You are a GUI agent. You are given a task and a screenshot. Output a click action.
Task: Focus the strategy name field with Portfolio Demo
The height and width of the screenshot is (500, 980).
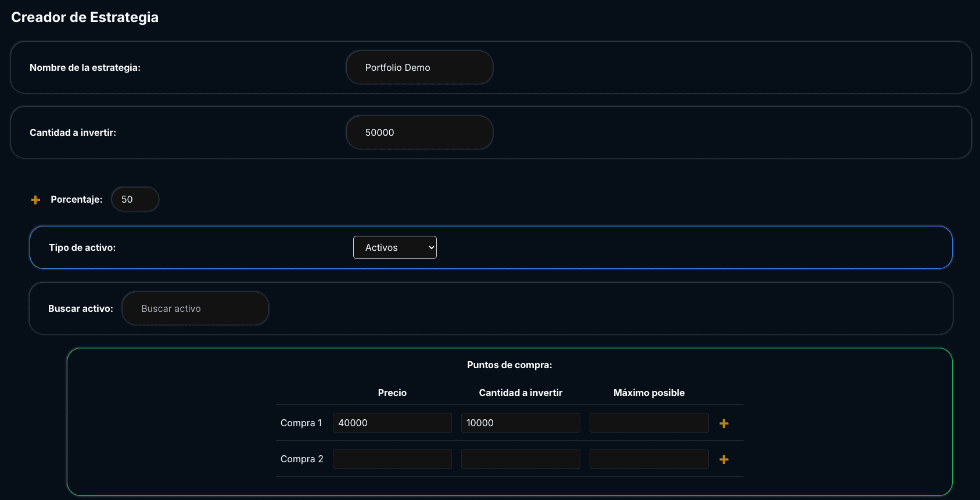(x=419, y=67)
